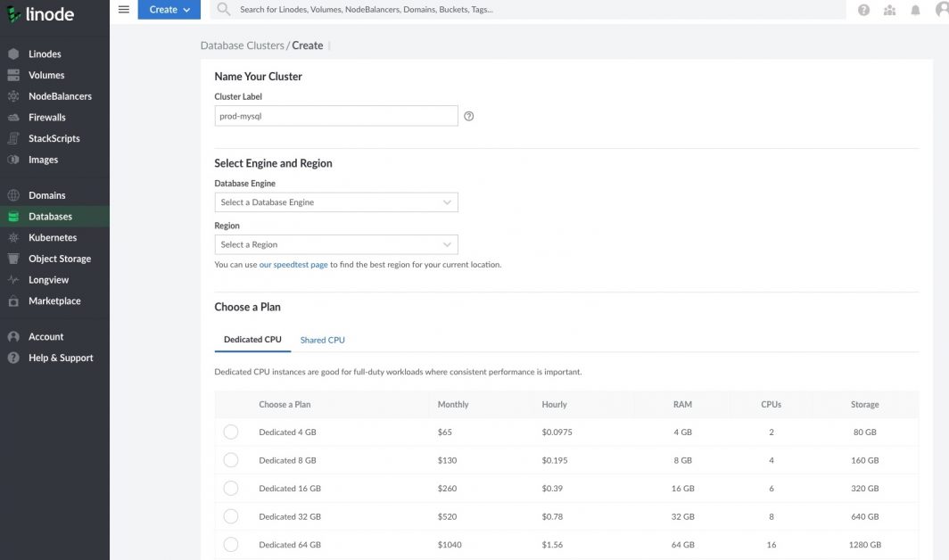This screenshot has height=560, width=949.
Task: Select the Dedicated 4 GB plan radio button
Action: 231,432
